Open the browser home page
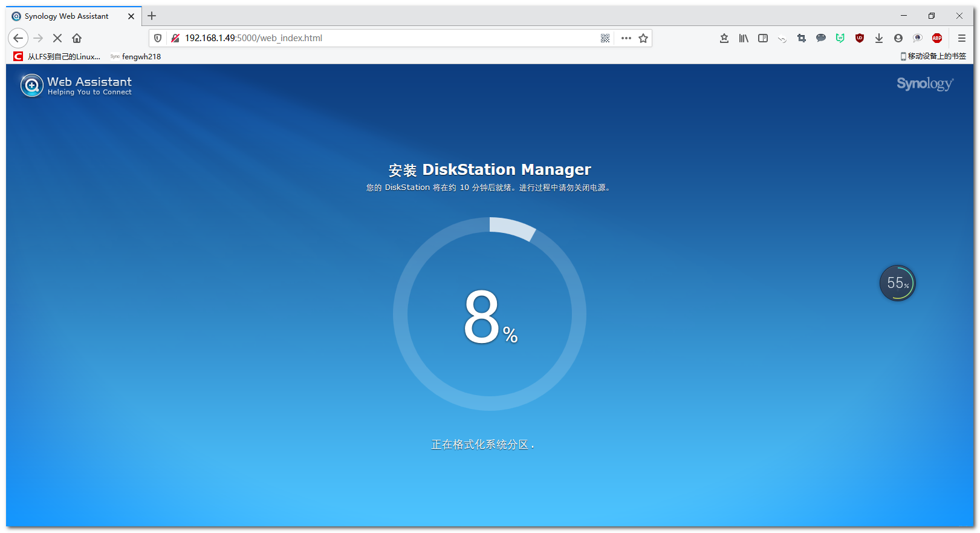Viewport: 980px width, 533px height. [77, 38]
